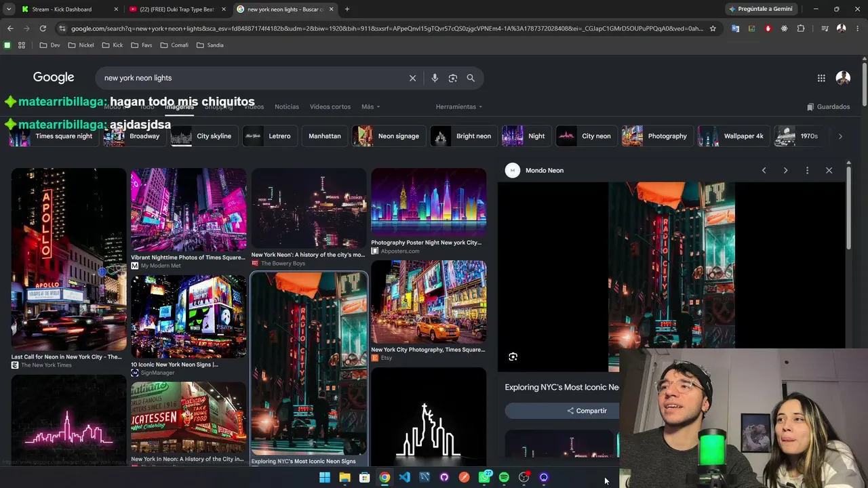This screenshot has width=868, height=488.
Task: Start voice search with the microphone icon
Action: [435, 78]
